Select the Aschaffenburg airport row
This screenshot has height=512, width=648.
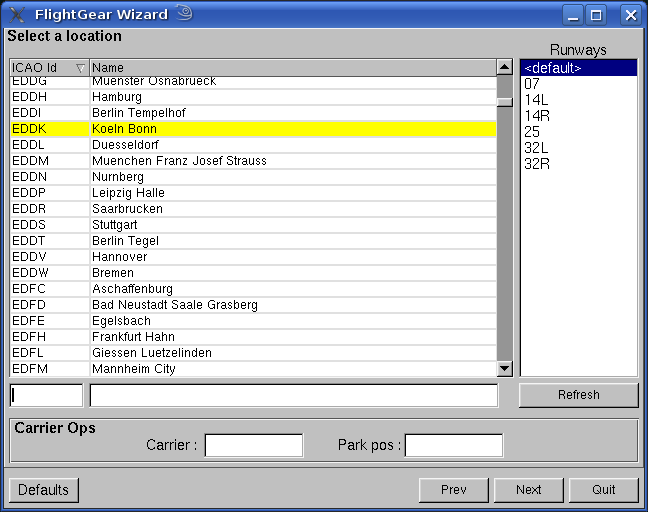pyautogui.click(x=253, y=288)
